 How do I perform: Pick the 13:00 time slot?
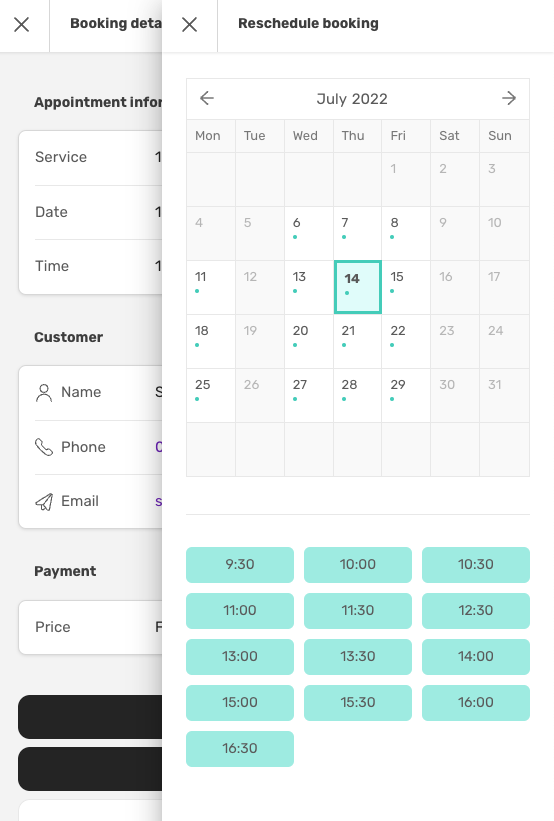coord(240,657)
